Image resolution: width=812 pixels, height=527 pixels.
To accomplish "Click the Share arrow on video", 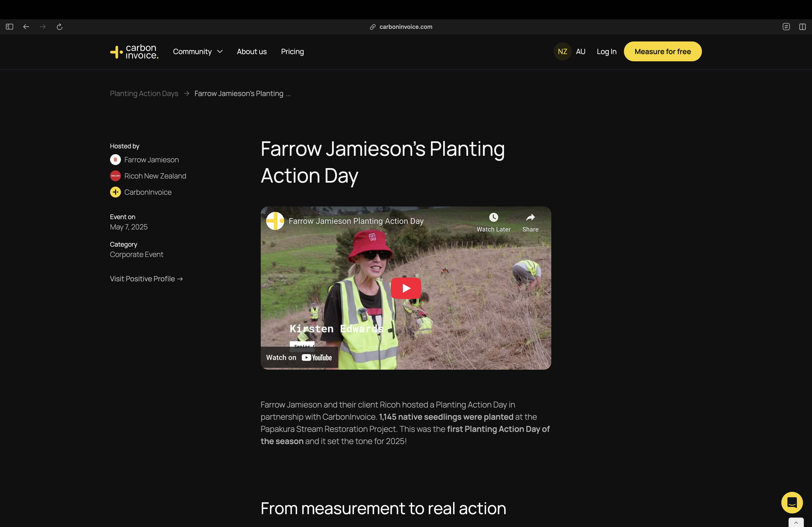I will pos(530,218).
